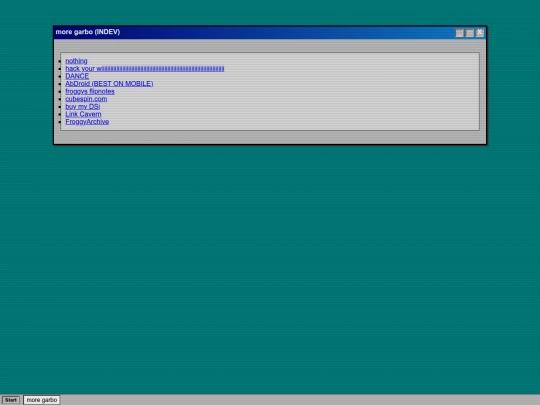Open AbDroid (BEST ON MOBILE) link
This screenshot has width=540, height=405.
tap(109, 84)
